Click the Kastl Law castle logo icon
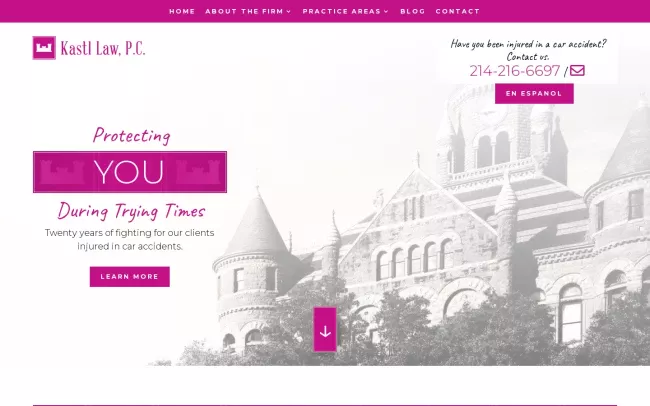Image resolution: width=650 pixels, height=406 pixels. point(44,48)
